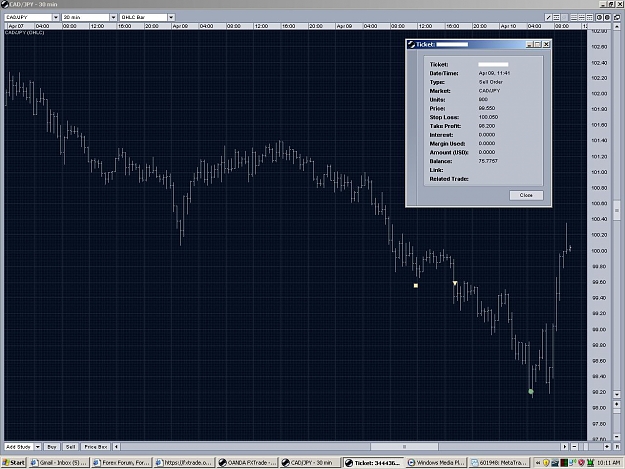Switch to https://fxtrade taskbar window

click(x=184, y=463)
